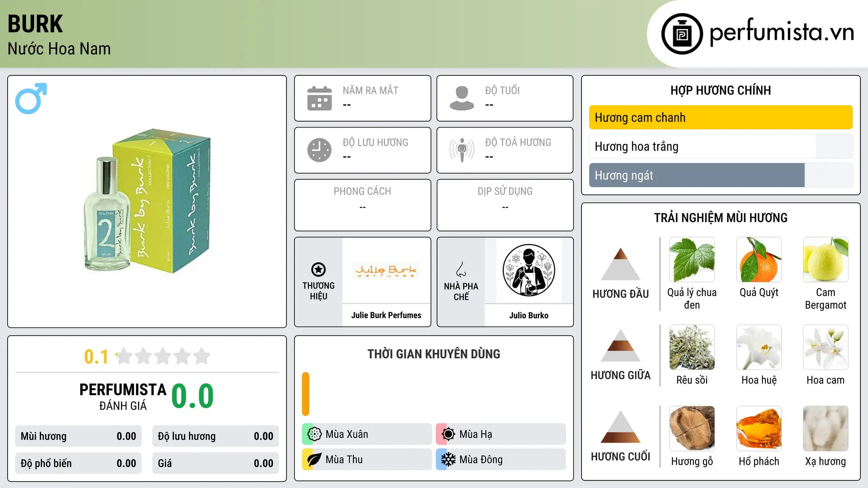Click the Phong Cách heading

click(362, 191)
